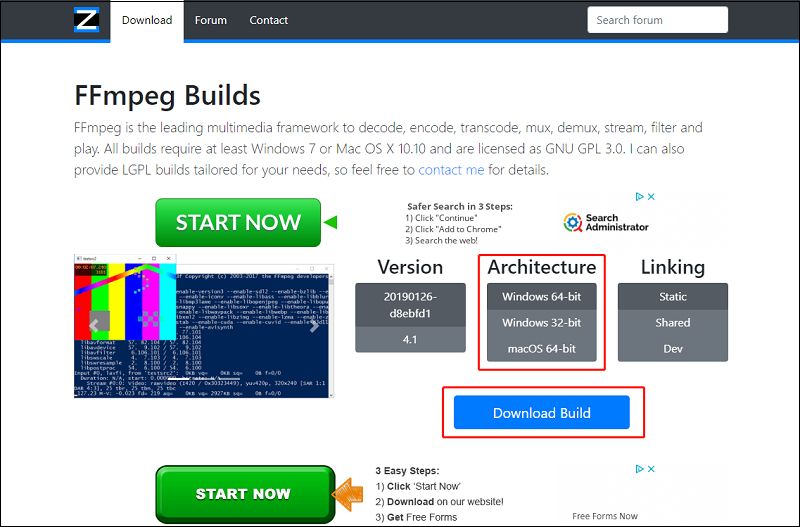Viewport: 800px width, 527px height.
Task: Select Windows 32-bit architecture
Action: click(541, 322)
